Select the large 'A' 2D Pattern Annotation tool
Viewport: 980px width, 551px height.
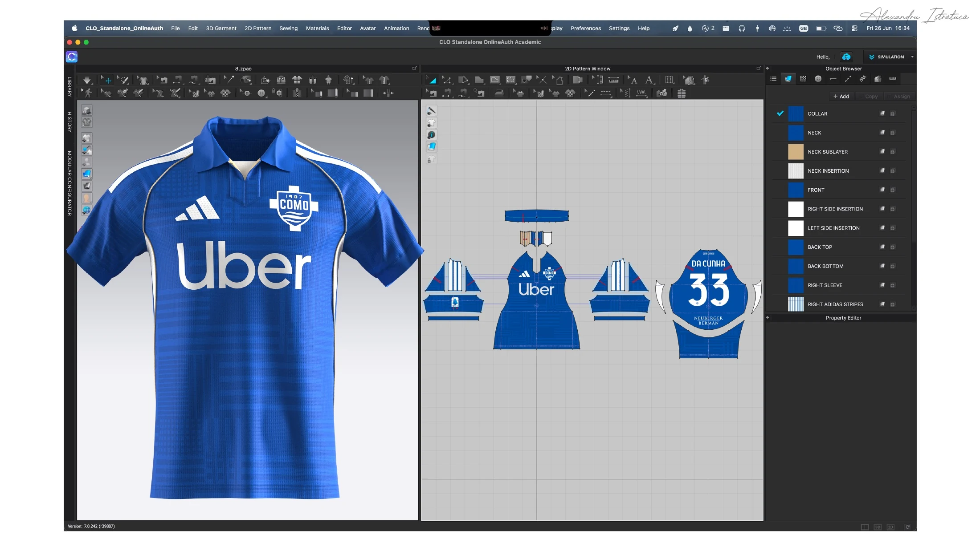(649, 80)
